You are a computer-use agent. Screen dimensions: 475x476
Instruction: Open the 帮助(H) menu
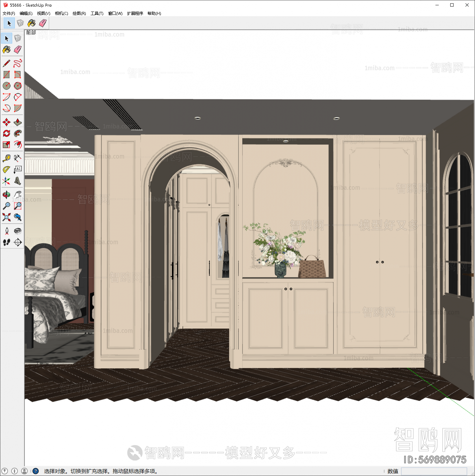tap(154, 13)
